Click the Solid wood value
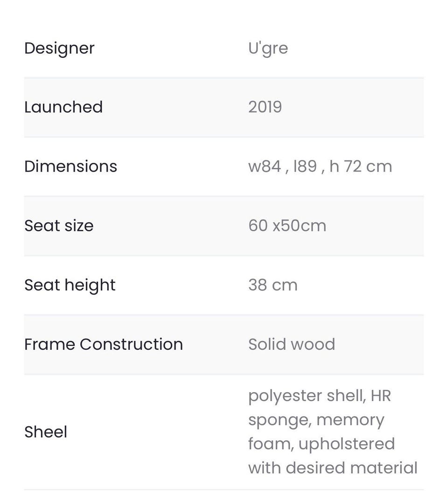 (x=291, y=344)
